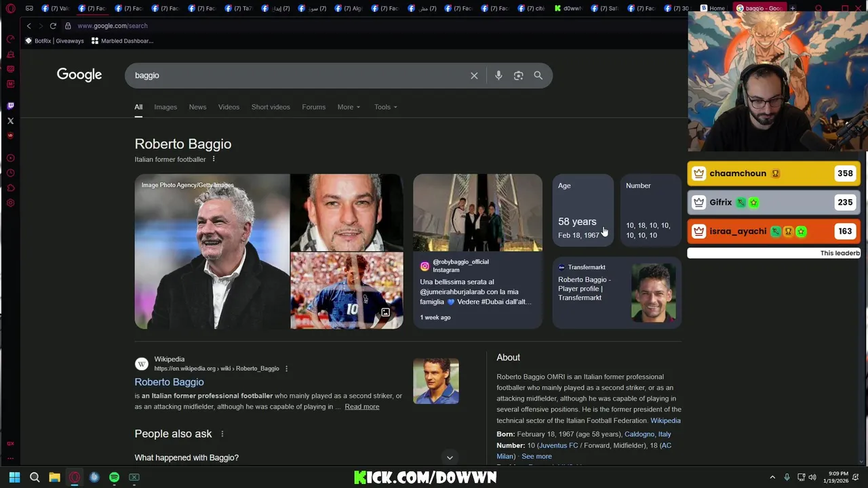Click Opera GX taskbar icon
Image resolution: width=868 pixels, height=488 pixels.
75,477
